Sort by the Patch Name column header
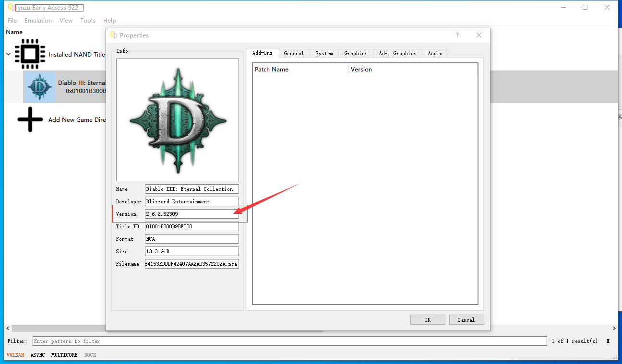622x364 pixels. point(300,70)
